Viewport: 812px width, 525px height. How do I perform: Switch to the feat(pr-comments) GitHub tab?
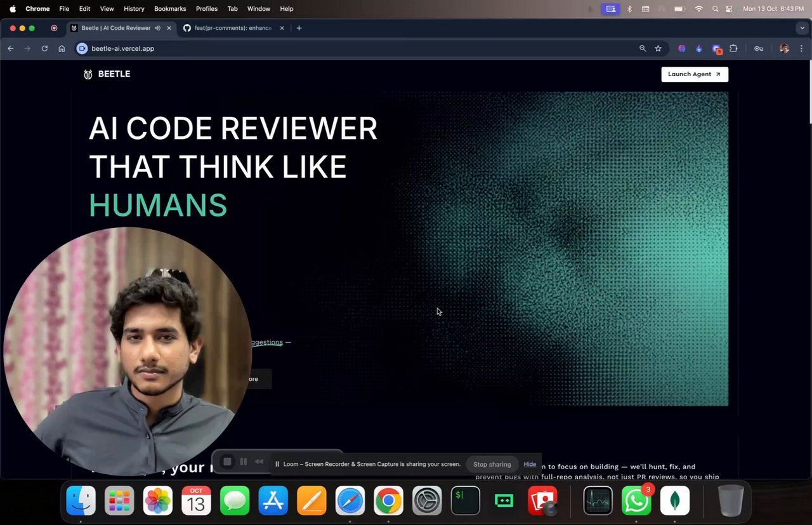pos(233,28)
